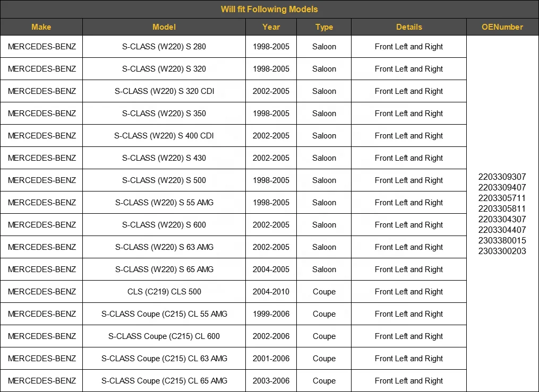The height and width of the screenshot is (392, 539).
Task: Select the S-CLASS (W220) S 280 cell
Action: (164, 47)
